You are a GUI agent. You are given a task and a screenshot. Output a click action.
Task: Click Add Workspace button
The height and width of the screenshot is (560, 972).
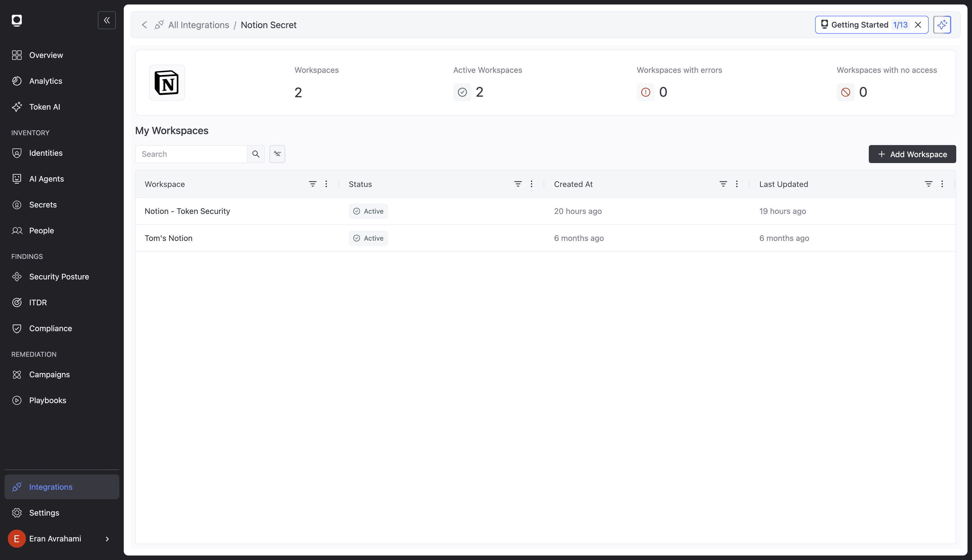(912, 154)
